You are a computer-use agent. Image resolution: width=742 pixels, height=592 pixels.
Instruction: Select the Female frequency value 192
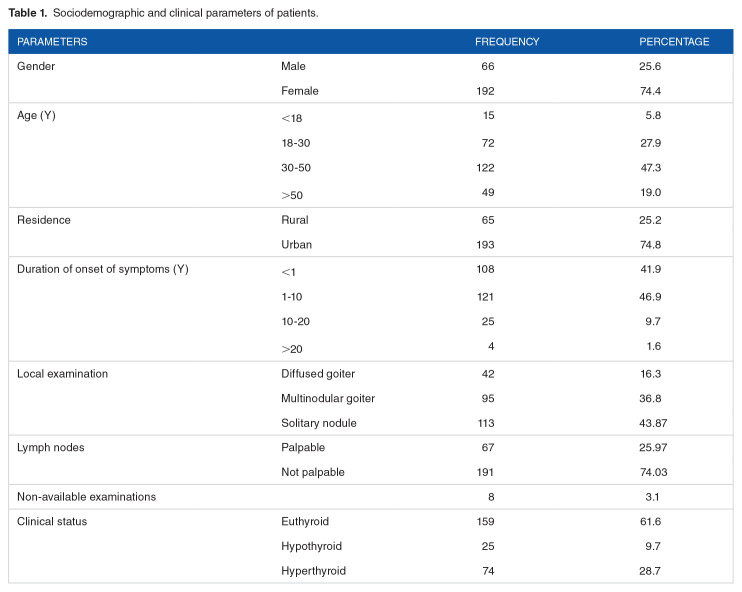click(485, 91)
